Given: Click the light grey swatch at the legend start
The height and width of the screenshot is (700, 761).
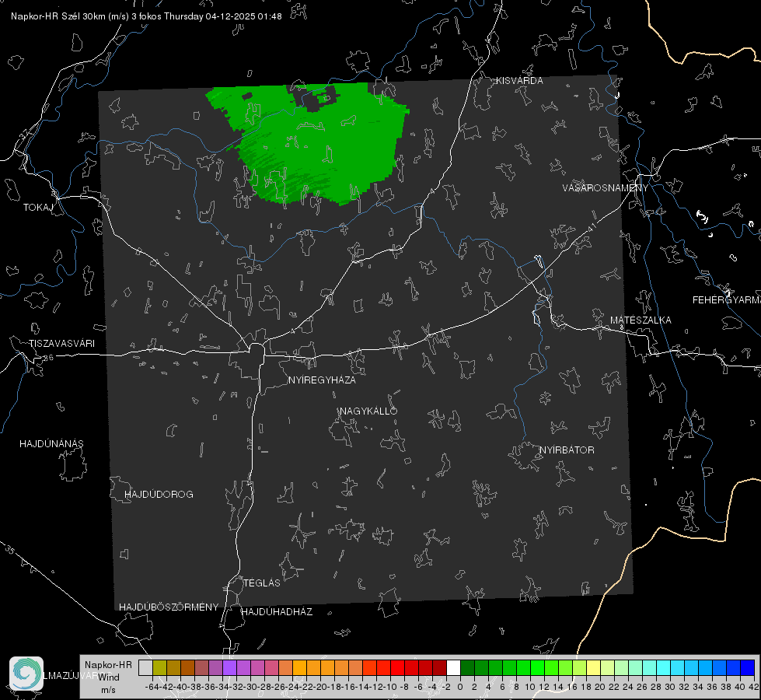Looking at the screenshot, I should tap(145, 667).
